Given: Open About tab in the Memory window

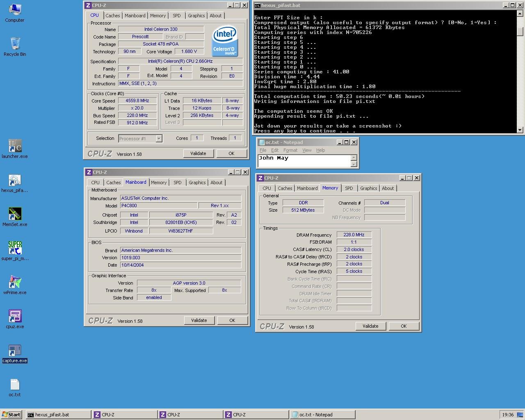Looking at the screenshot, I should tap(388, 188).
